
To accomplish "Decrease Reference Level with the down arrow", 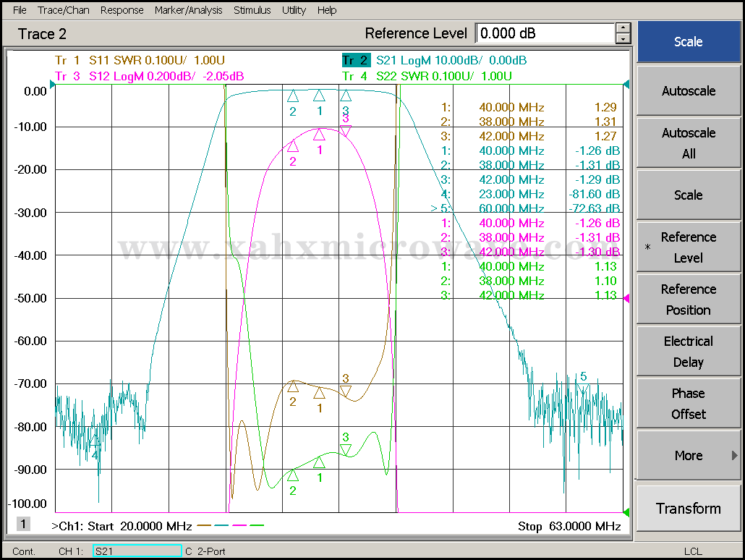I will point(623,39).
